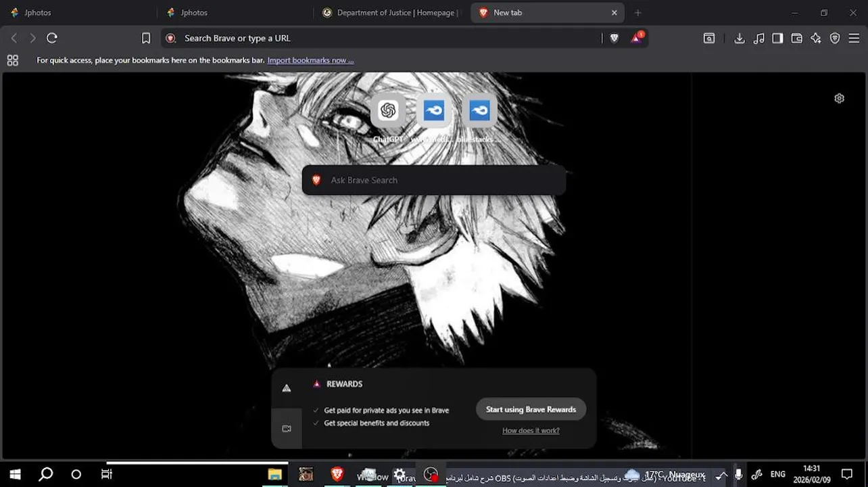Go back with the back arrow

tap(14, 39)
